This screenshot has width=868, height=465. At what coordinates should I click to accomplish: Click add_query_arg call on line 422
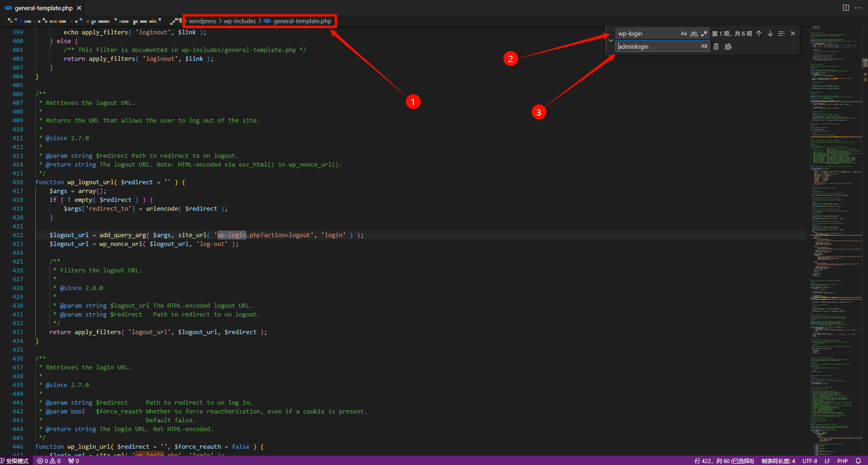tap(122, 235)
